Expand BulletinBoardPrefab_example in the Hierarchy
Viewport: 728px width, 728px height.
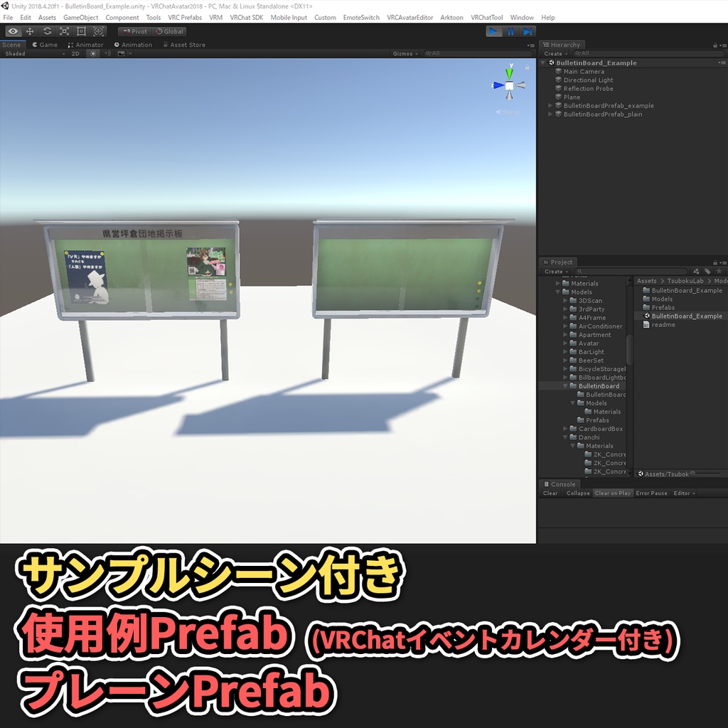pyautogui.click(x=549, y=105)
